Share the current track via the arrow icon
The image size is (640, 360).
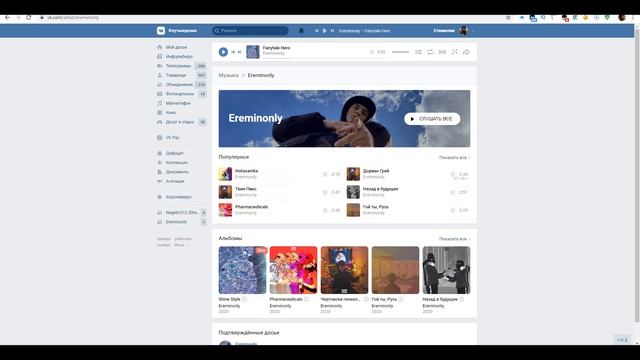click(466, 52)
